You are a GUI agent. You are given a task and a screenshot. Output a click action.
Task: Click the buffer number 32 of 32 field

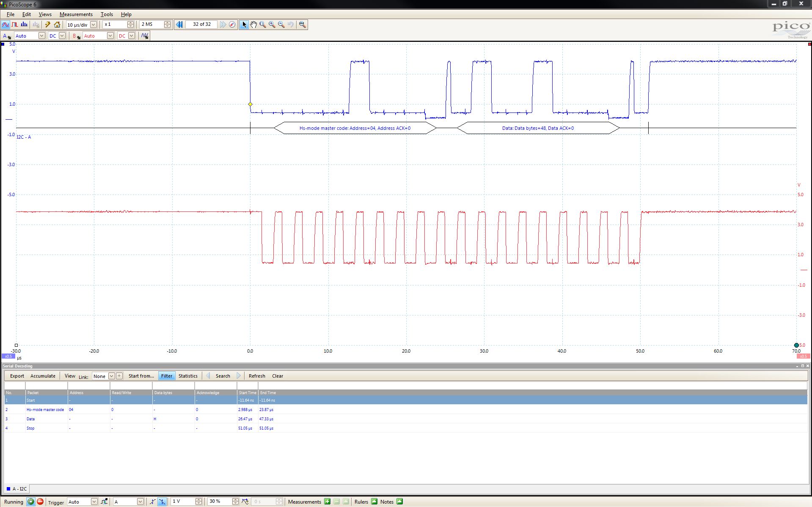pyautogui.click(x=202, y=25)
